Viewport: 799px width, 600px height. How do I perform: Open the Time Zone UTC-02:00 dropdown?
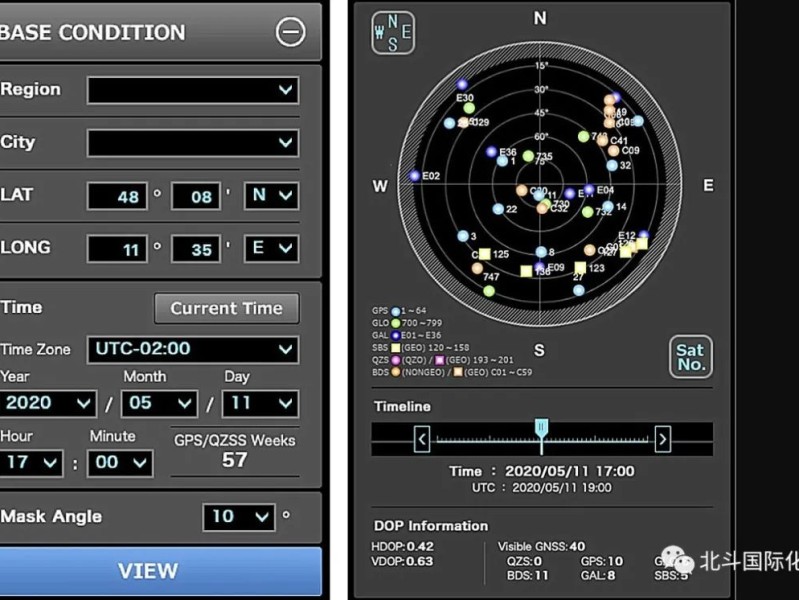point(192,349)
